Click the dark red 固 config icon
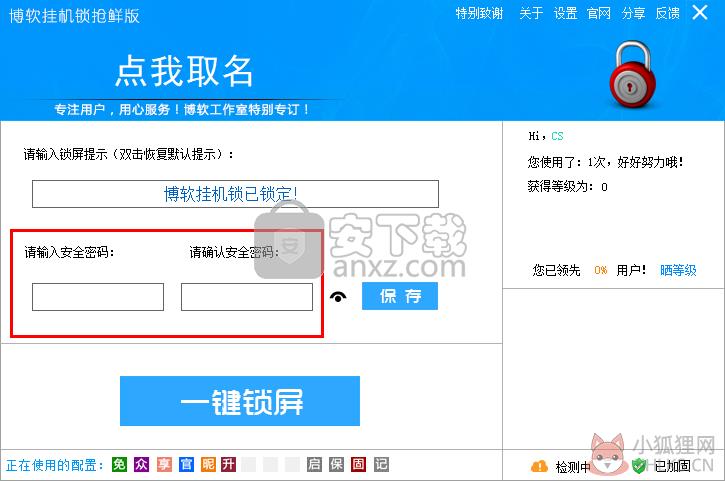This screenshot has width=725, height=481. [x=358, y=464]
